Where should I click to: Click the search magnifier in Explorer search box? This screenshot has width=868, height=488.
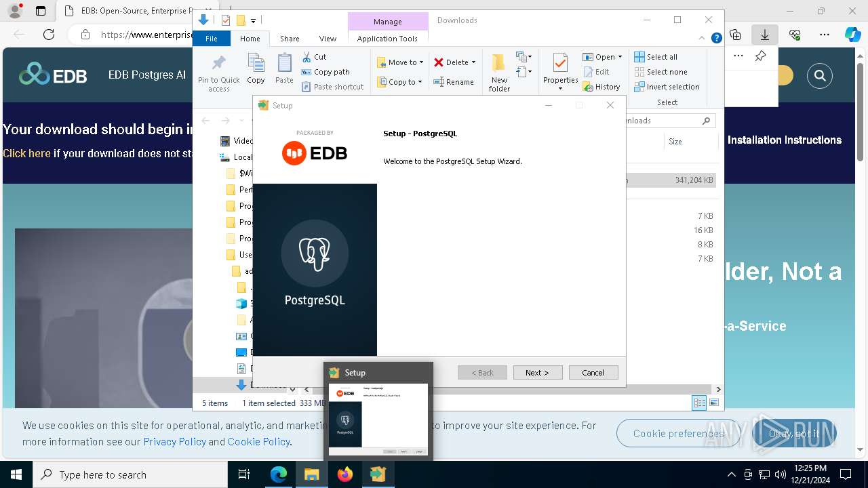(x=706, y=121)
